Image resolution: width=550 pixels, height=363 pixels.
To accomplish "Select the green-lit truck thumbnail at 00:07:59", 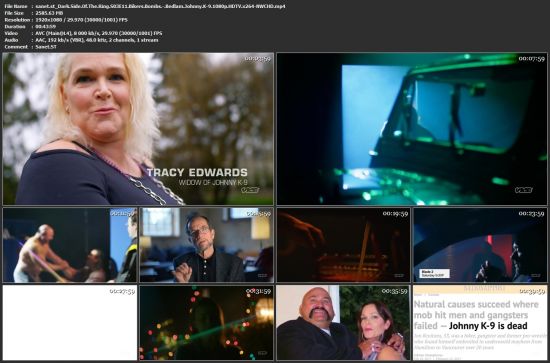I will click(412, 129).
